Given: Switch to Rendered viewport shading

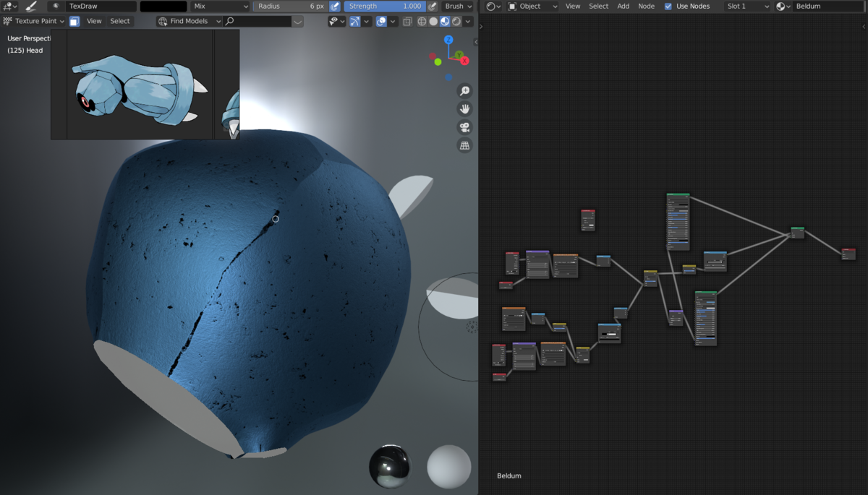Looking at the screenshot, I should [456, 21].
